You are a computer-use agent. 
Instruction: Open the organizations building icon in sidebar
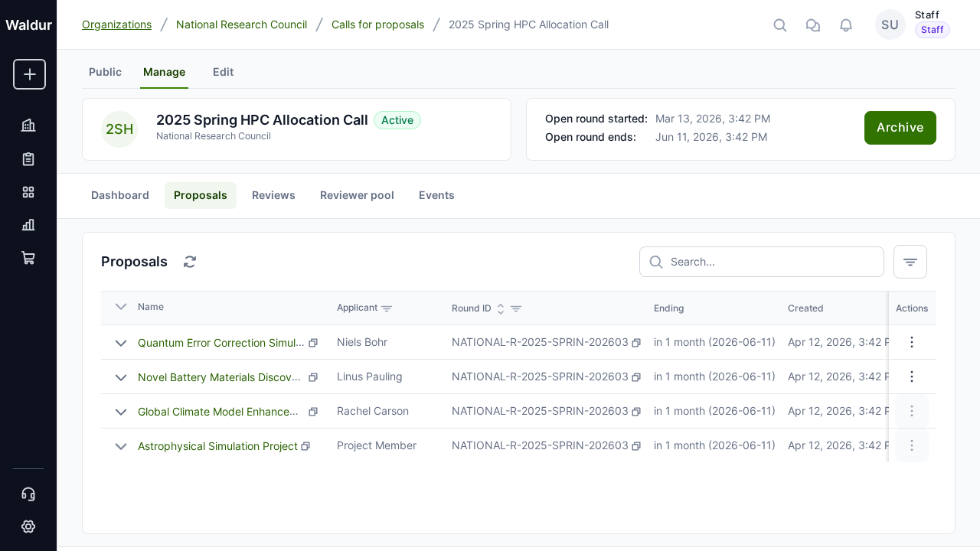[28, 125]
